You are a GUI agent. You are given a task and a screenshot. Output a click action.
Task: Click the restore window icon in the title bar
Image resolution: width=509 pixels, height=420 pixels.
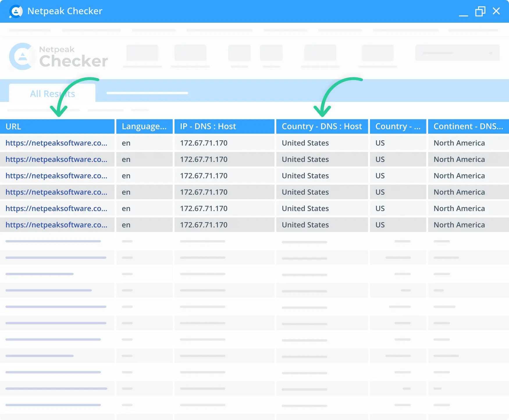(x=480, y=11)
